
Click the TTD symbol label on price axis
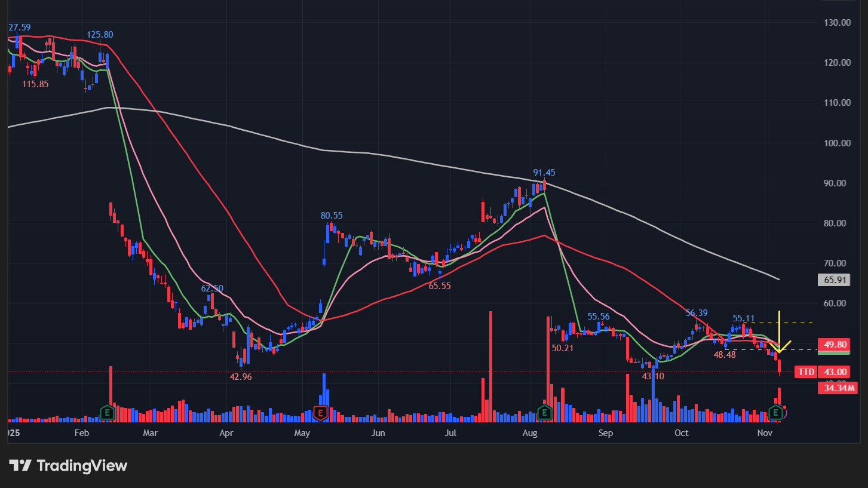pos(806,372)
